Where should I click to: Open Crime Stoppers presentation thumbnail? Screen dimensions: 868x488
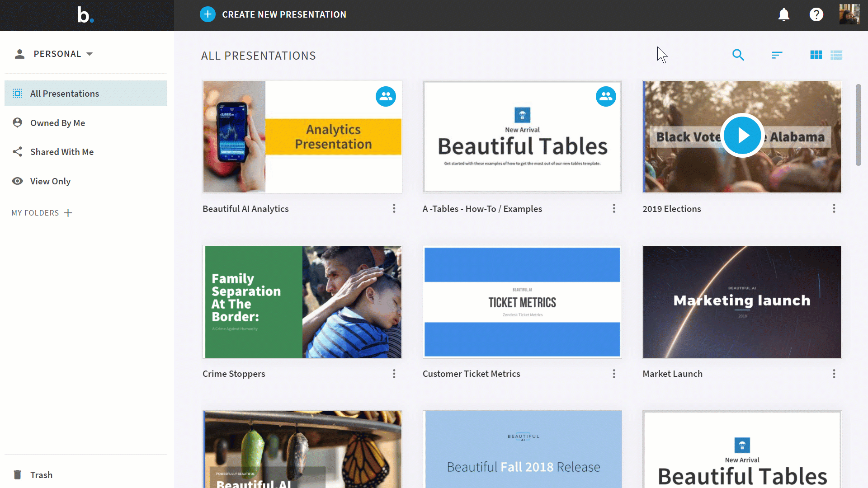302,302
